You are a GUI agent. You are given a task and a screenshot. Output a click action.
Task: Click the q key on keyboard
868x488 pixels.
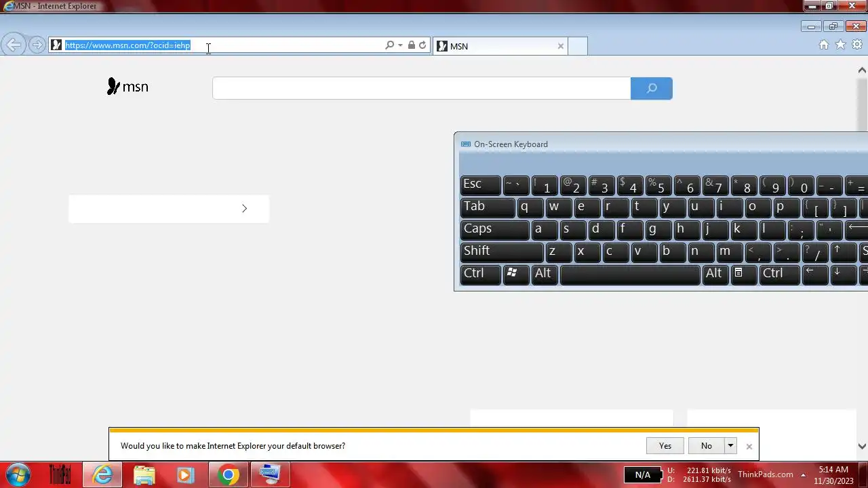(530, 207)
